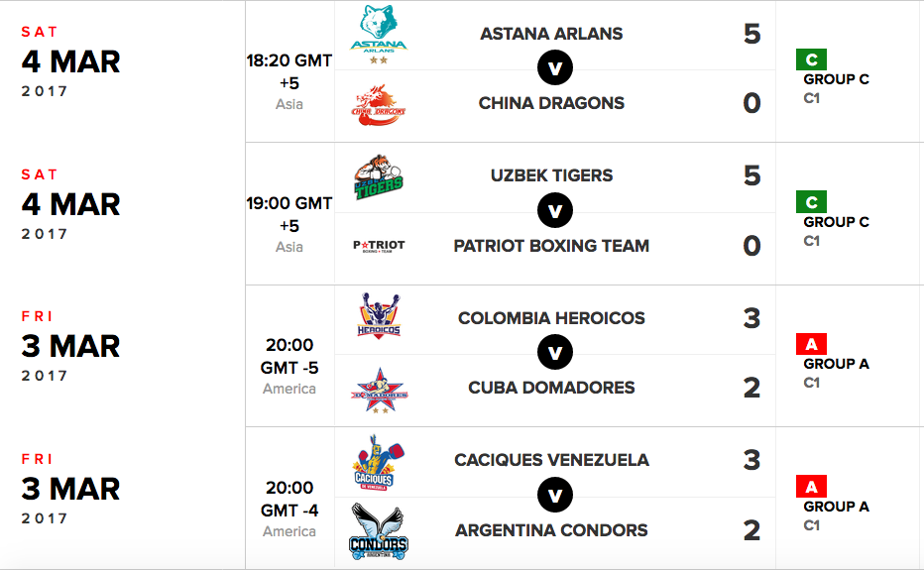Click red Group A badge for Caciques match

(x=812, y=487)
